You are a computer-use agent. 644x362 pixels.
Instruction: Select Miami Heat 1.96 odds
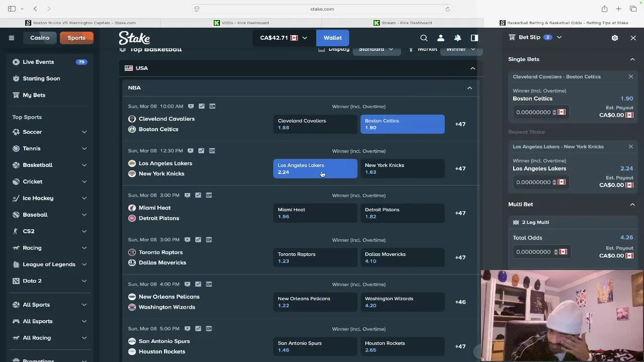(x=315, y=213)
